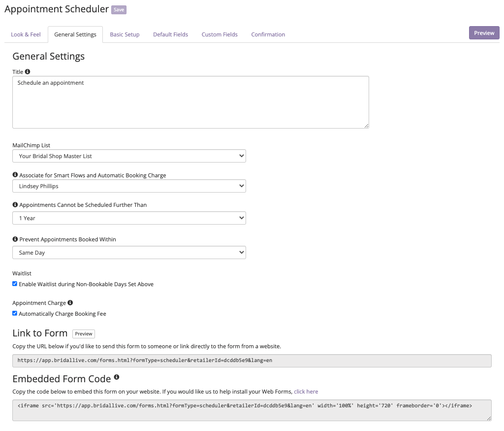Click the 'Waitlist' section label
The image size is (504, 431).
coord(22,273)
